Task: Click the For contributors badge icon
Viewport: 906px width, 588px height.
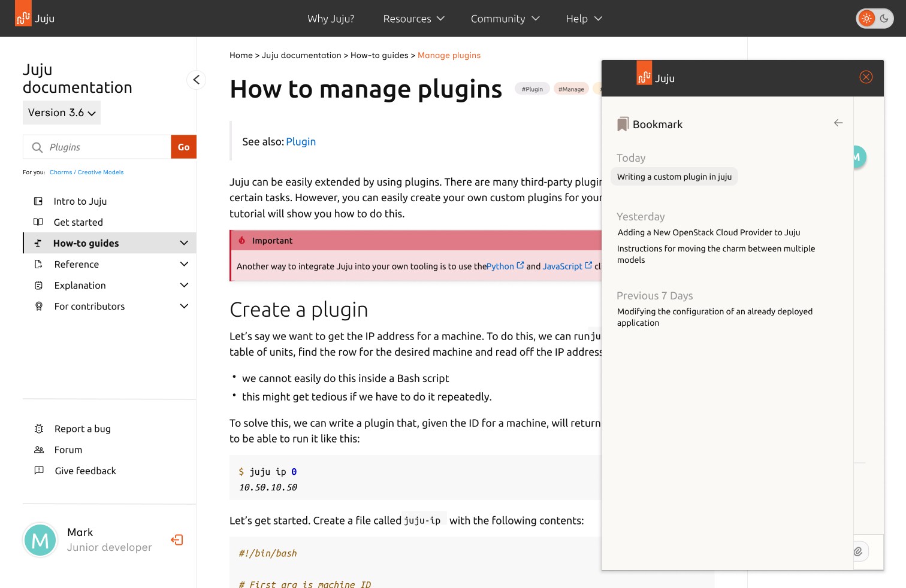Action: click(x=38, y=307)
